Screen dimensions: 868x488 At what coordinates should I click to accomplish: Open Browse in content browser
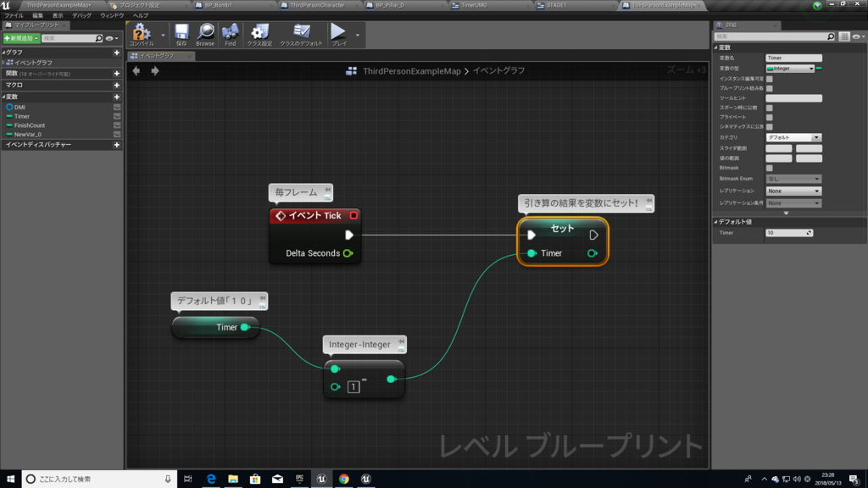tap(205, 34)
